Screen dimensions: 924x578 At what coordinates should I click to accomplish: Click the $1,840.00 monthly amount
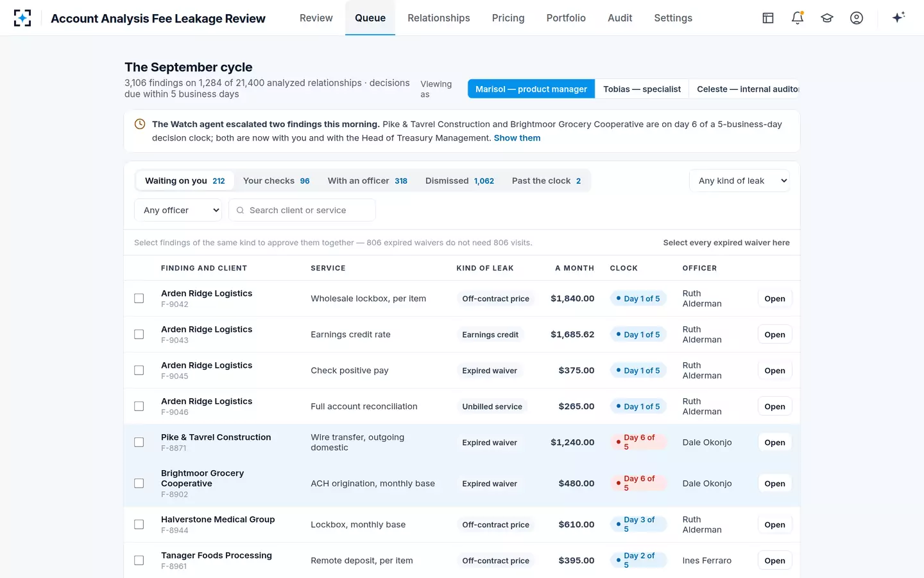pyautogui.click(x=572, y=299)
